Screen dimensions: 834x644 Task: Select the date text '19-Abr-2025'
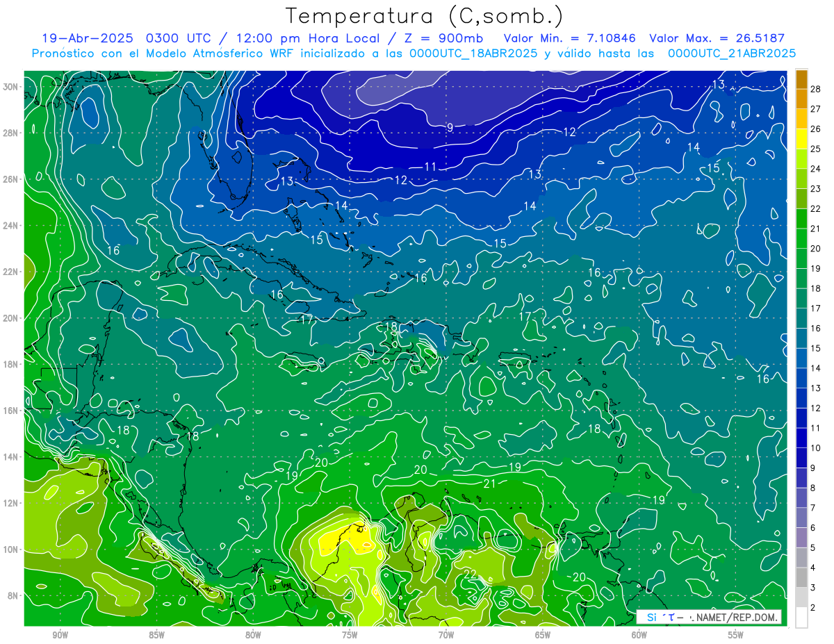[87, 38]
